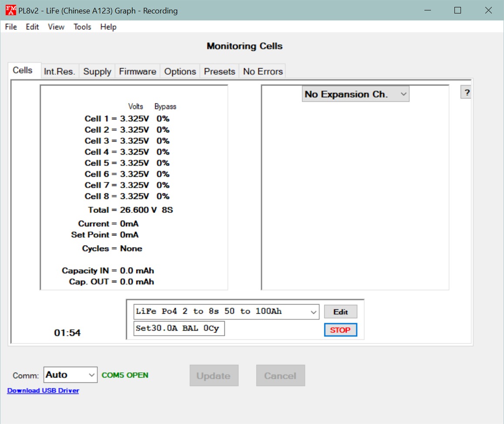
Task: Switch to the Int.Res. tab
Action: coord(60,72)
